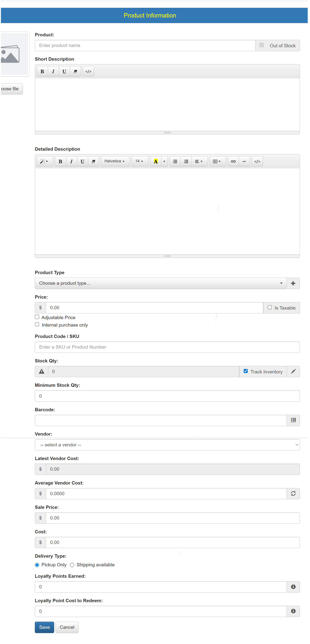The image size is (310, 644).
Task: Click the Save button
Action: pos(44,627)
